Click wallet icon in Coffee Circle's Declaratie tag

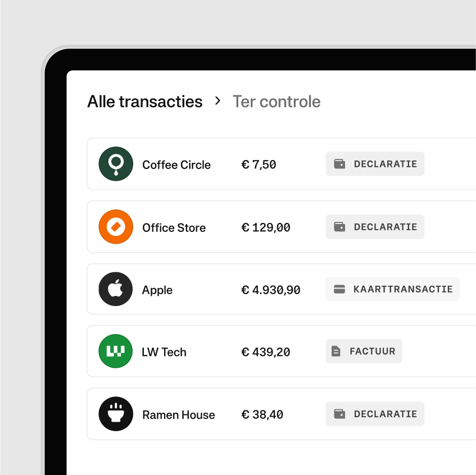pyautogui.click(x=339, y=164)
